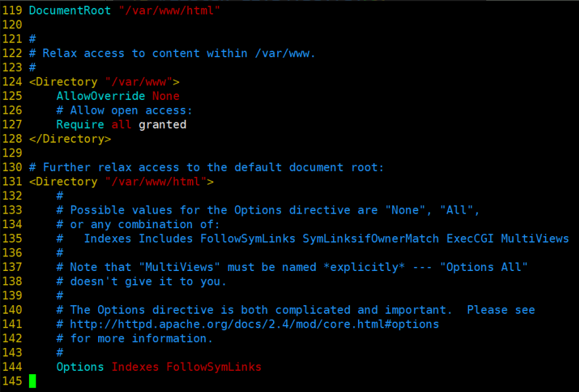
Task: Click the red Indexes value on line 144
Action: tap(135, 367)
